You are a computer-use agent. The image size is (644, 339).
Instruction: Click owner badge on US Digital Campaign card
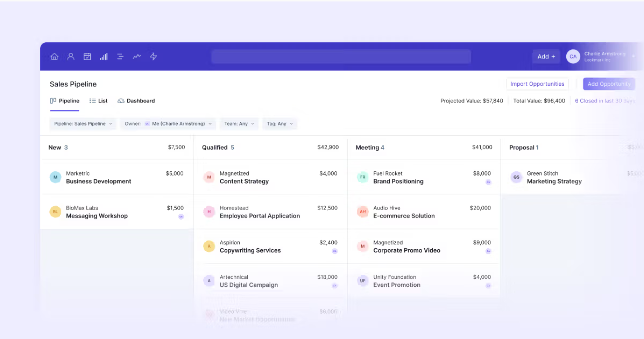(x=335, y=286)
